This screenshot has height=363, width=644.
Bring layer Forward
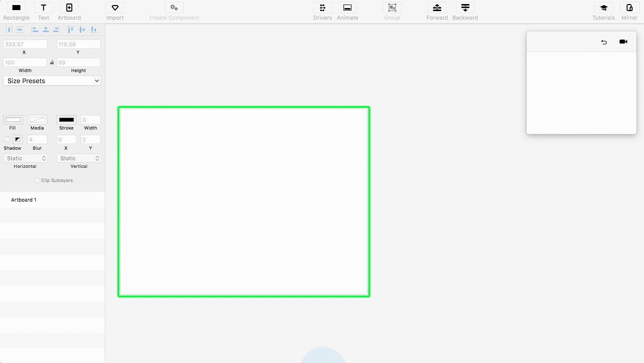coord(437,8)
